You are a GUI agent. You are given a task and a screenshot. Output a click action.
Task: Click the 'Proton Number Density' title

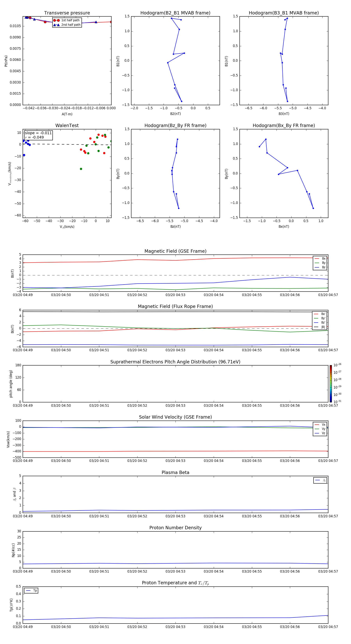(x=175, y=528)
